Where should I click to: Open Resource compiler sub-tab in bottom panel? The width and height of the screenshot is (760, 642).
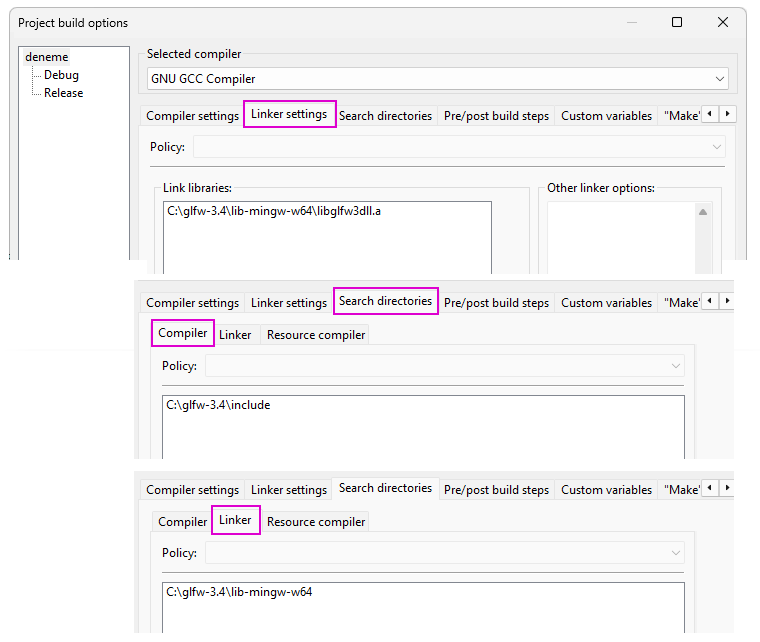(x=316, y=522)
